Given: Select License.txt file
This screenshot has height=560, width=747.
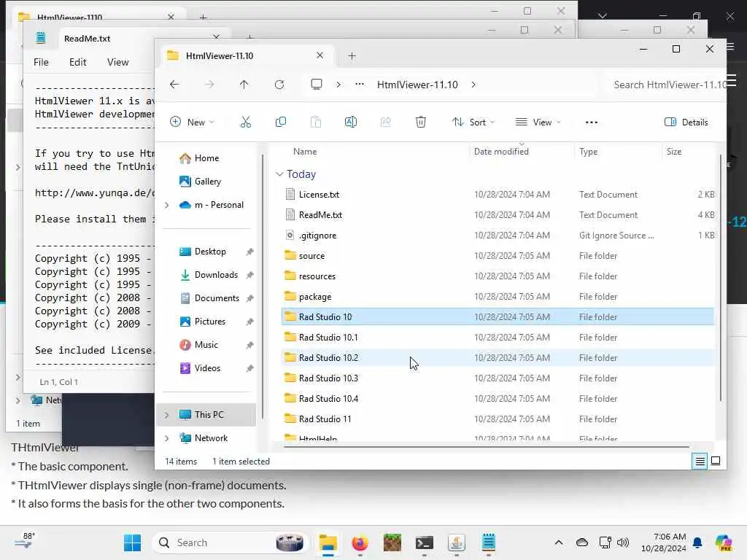Looking at the screenshot, I should pos(498,194).
